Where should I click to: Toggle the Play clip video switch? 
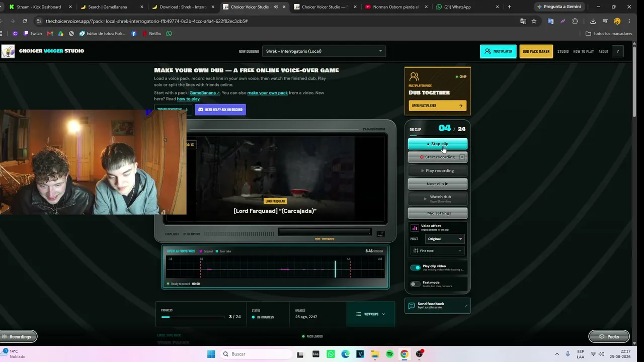(x=415, y=267)
